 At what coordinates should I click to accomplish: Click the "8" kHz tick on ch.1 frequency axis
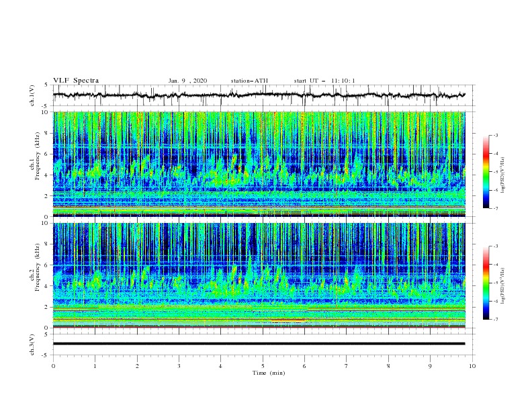(46, 133)
